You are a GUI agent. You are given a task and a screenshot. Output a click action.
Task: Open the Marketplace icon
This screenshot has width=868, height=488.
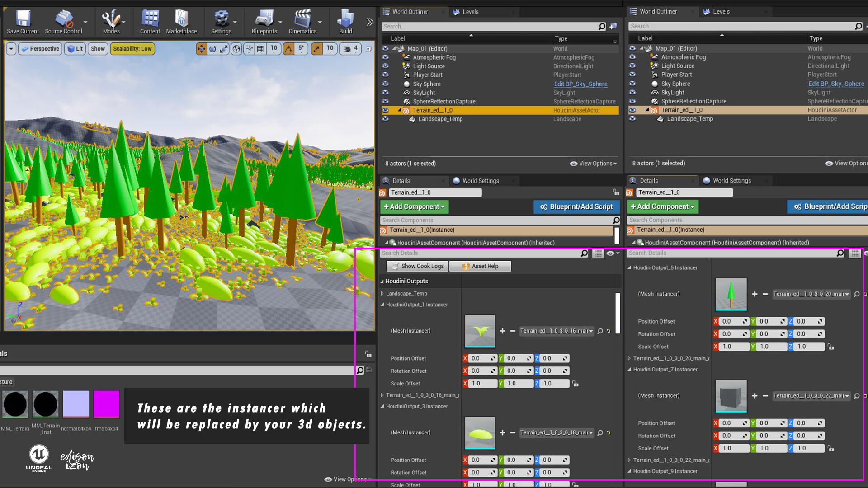tap(182, 18)
